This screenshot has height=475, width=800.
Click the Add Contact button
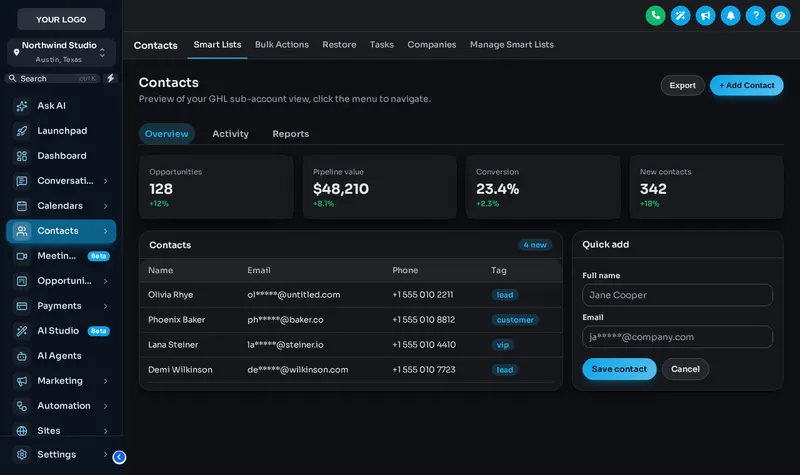click(x=746, y=85)
